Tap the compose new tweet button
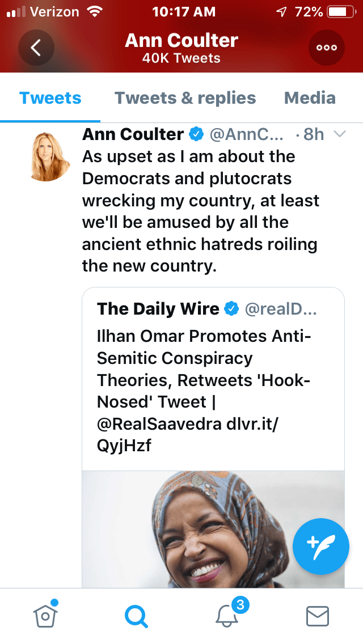Image resolution: width=363 pixels, height=644 pixels. 321,546
